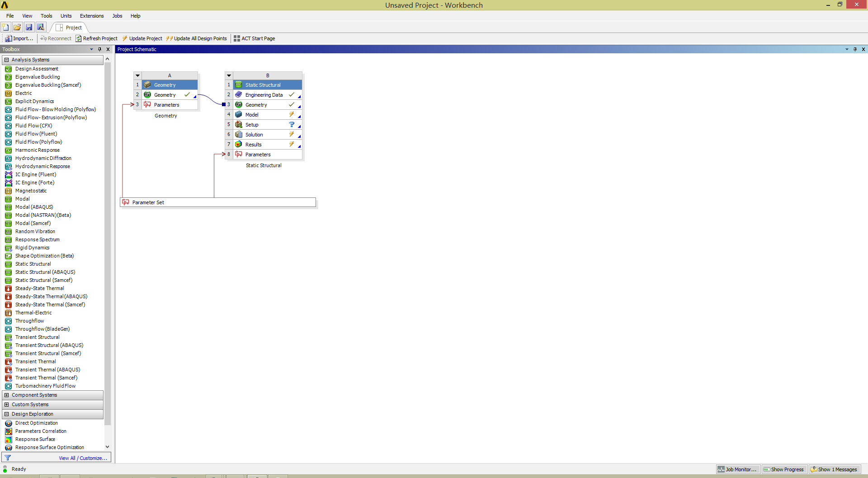Click Magnetostatic icon in Toolbox

8,191
